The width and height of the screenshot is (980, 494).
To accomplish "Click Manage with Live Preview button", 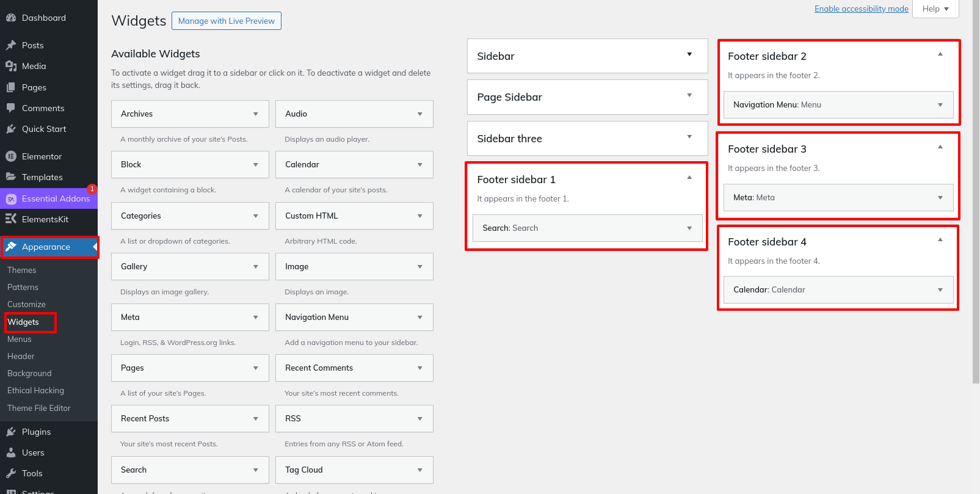I will coord(227,21).
